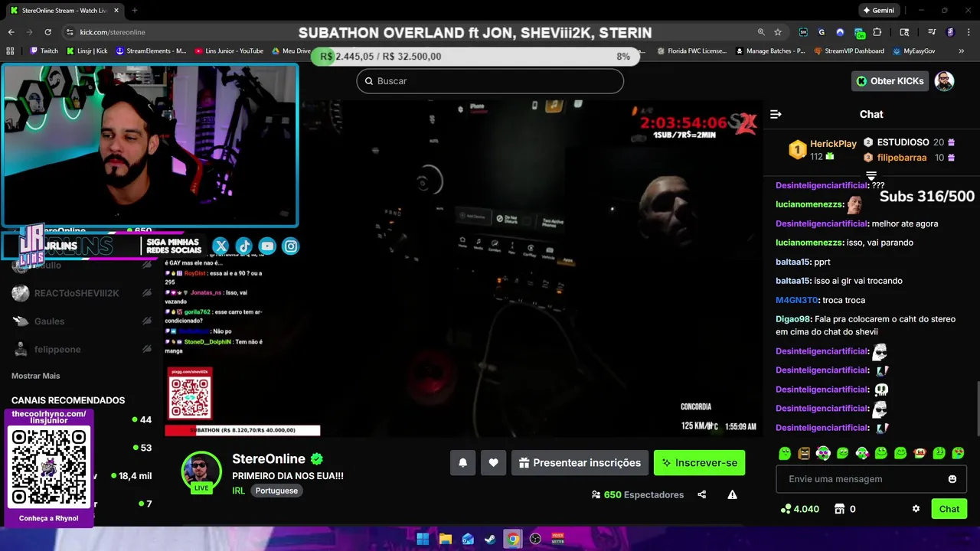Screen dimensions: 980x551
Task: Click the Portuguese language tag
Action: [276, 491]
